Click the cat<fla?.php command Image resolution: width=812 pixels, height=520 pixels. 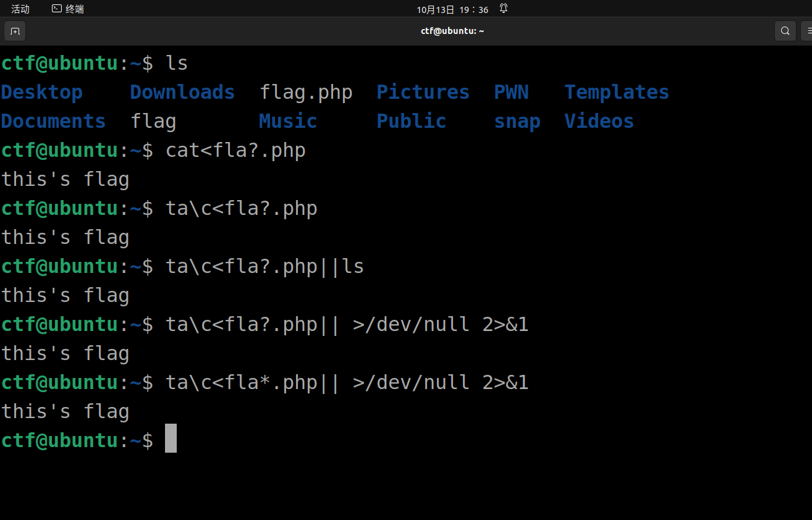(235, 151)
